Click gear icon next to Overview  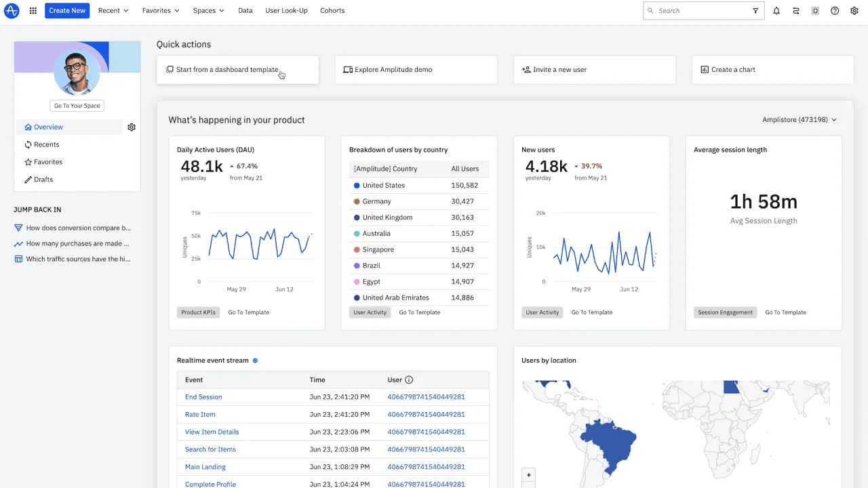[132, 127]
